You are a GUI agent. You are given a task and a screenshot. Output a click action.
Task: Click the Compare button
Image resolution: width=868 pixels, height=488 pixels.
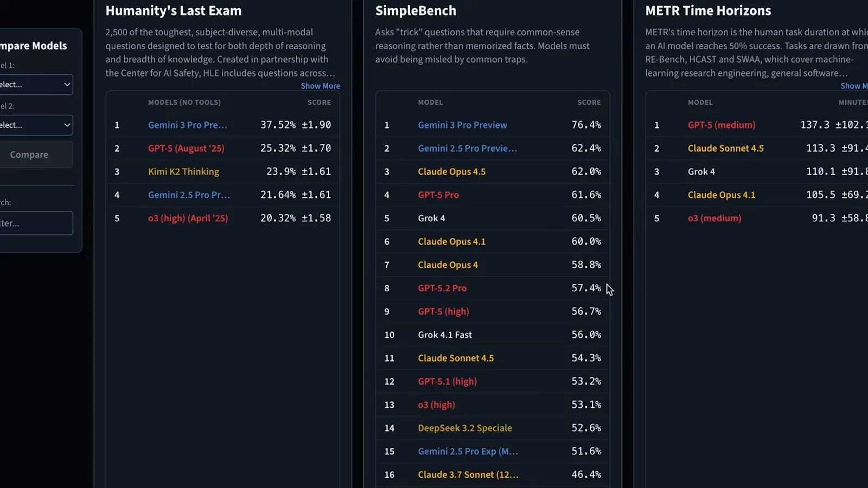[x=36, y=155]
